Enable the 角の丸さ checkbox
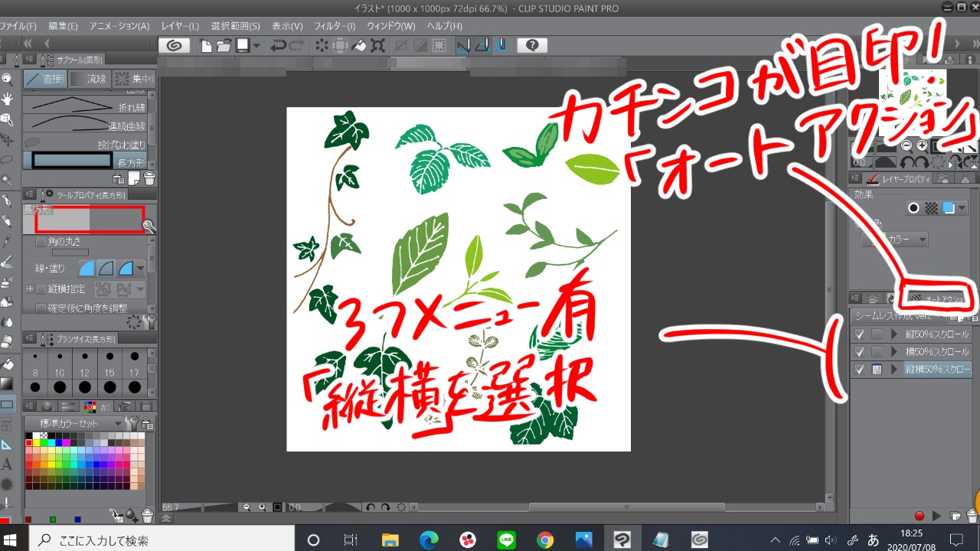 point(41,242)
